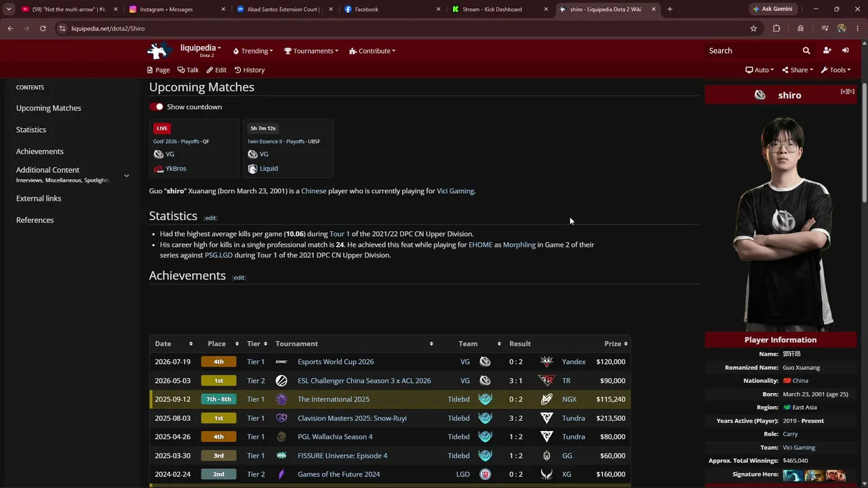Toggle the Show countdown switch

(157, 107)
